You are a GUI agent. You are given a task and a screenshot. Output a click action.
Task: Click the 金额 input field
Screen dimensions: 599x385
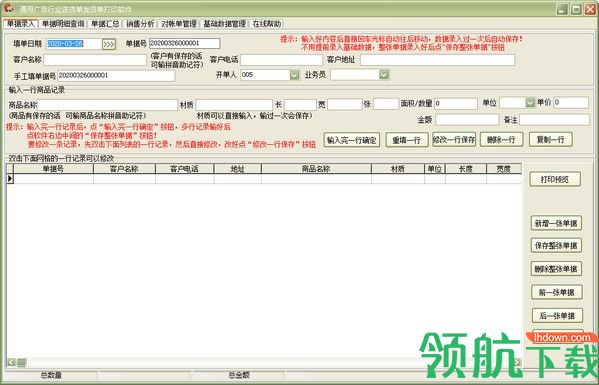[x=467, y=120]
